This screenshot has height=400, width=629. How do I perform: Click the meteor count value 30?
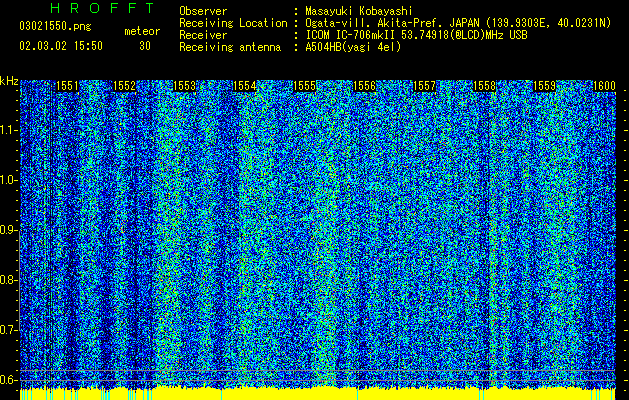pos(145,46)
